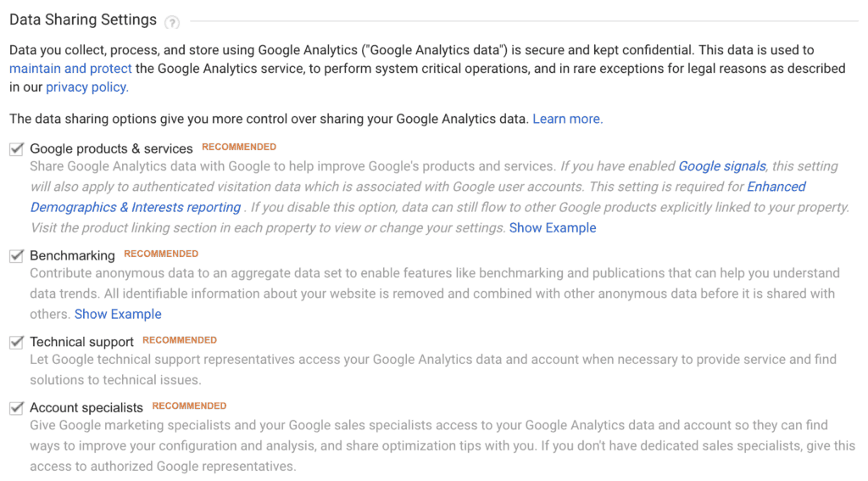The height and width of the screenshot is (481, 868).
Task: Toggle the Account specialists checkbox
Action: click(x=17, y=408)
